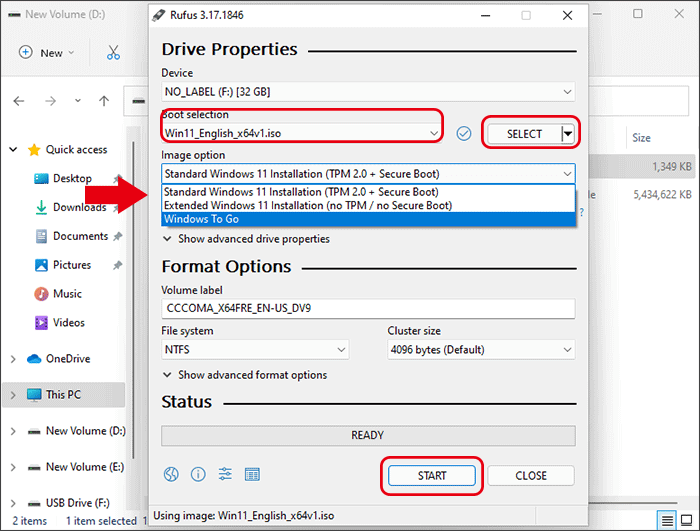Image resolution: width=700 pixels, height=531 pixels.
Task: Click the globe language icon in Rufus
Action: pos(171,474)
